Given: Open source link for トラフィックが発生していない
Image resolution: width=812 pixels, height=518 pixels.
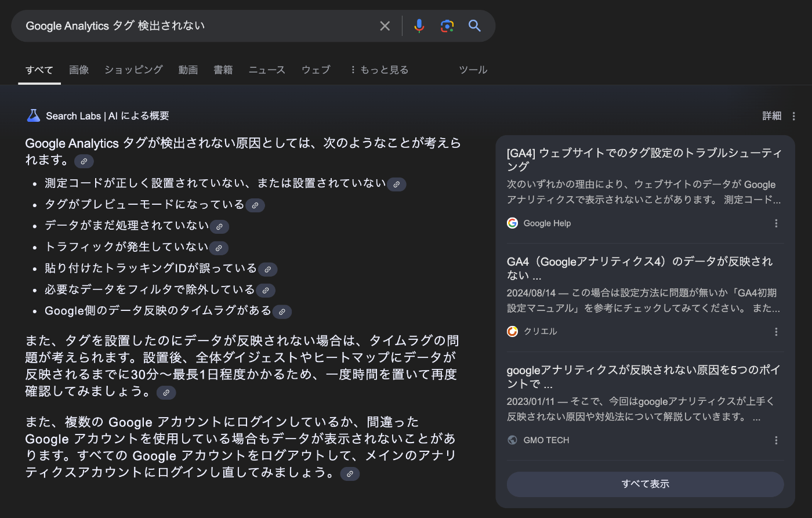Looking at the screenshot, I should [219, 248].
